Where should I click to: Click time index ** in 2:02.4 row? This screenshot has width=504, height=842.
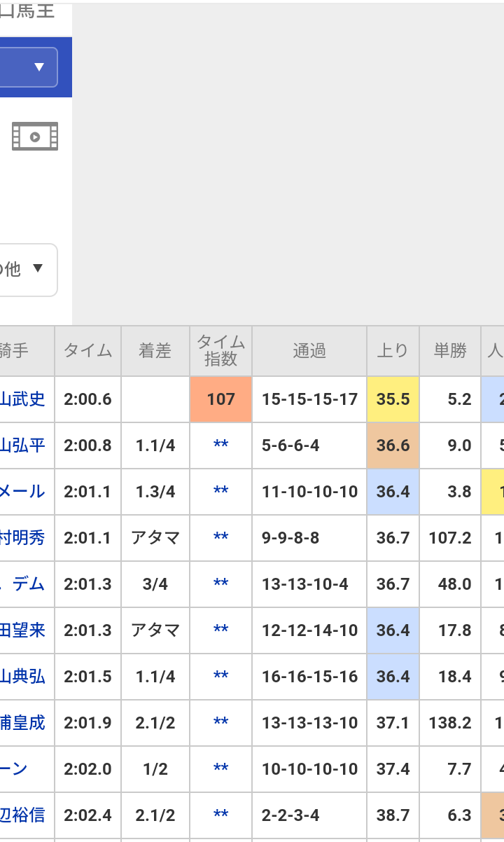220,815
